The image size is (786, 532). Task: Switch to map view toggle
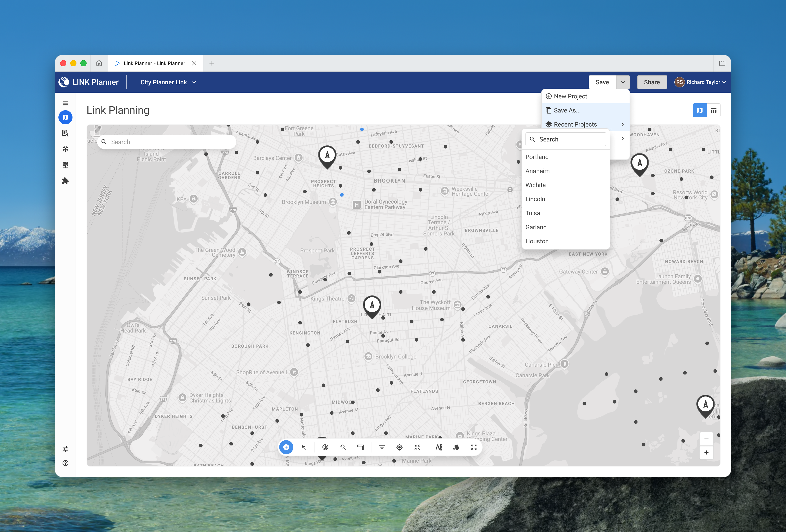point(700,110)
